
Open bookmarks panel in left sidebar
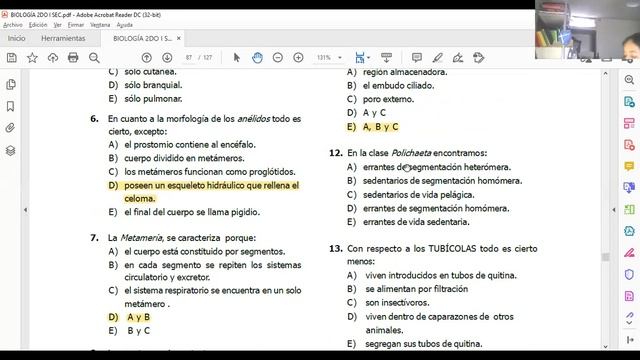pyautogui.click(x=11, y=107)
